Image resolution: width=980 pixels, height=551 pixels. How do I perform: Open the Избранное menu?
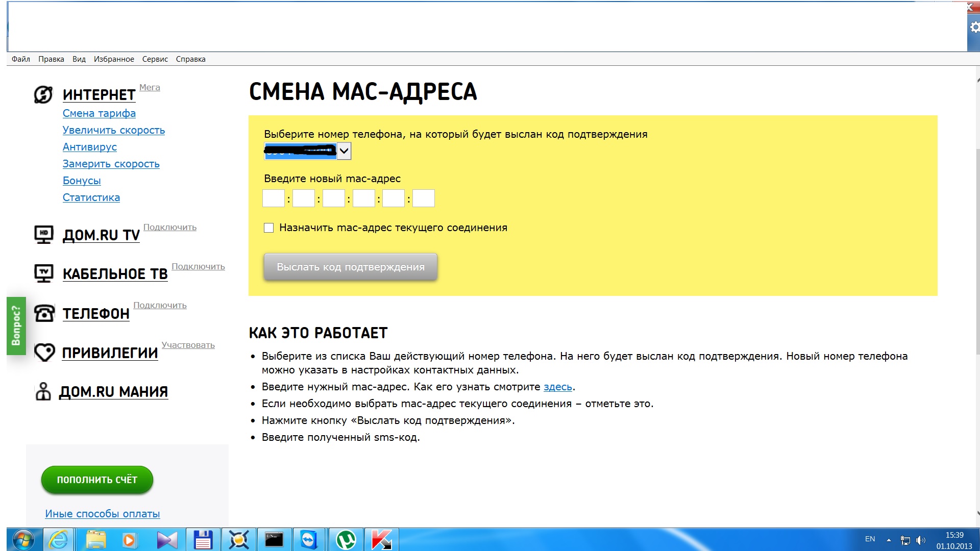click(x=114, y=59)
